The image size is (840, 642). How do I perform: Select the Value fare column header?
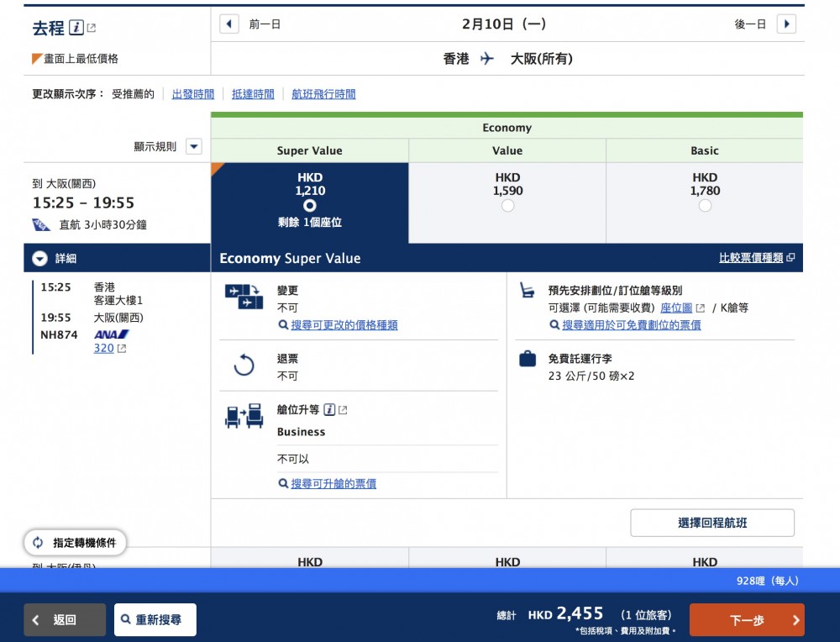(x=507, y=150)
